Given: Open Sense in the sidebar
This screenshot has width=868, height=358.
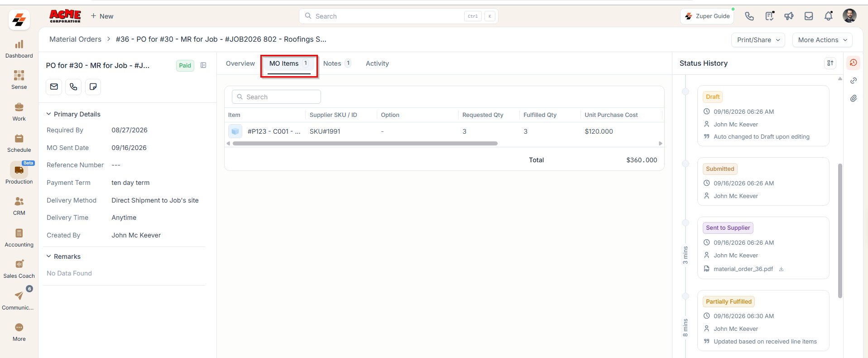Looking at the screenshot, I should point(19,76).
